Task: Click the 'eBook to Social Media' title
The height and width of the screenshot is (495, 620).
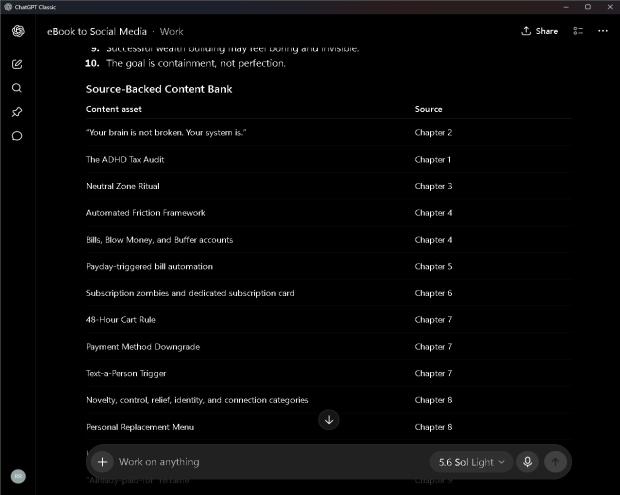Action: (x=97, y=32)
